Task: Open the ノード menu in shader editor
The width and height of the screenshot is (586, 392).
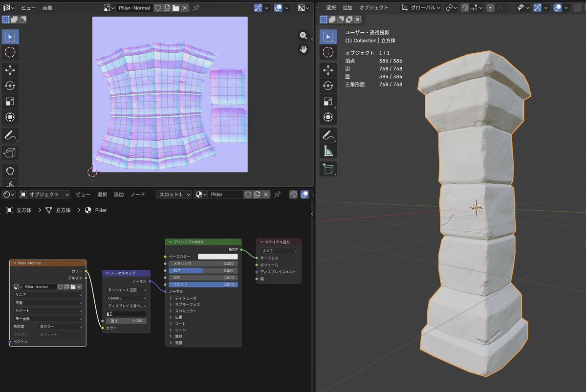Action: (137, 195)
